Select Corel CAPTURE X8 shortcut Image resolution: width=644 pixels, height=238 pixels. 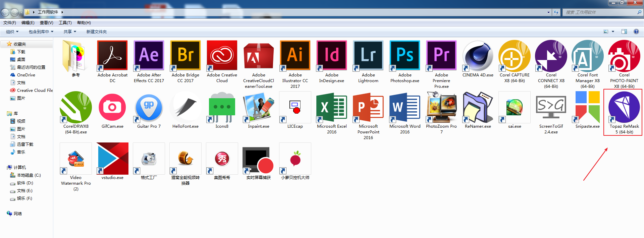[x=515, y=56]
